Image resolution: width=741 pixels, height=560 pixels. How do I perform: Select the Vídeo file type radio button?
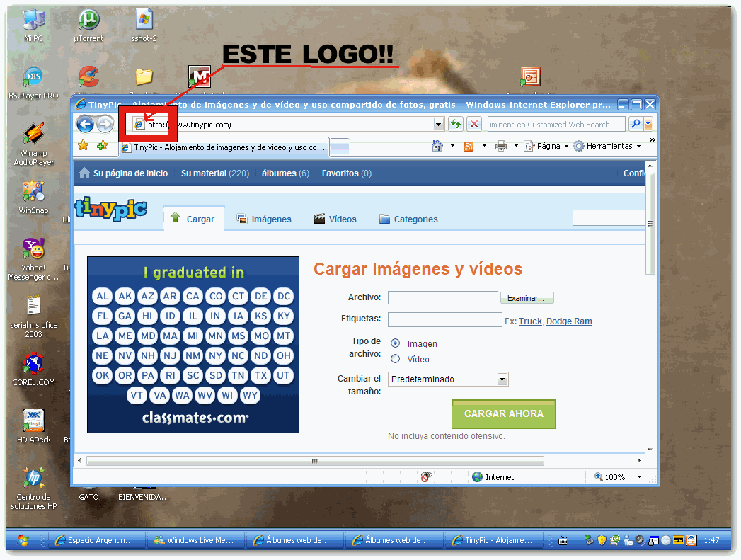395,359
